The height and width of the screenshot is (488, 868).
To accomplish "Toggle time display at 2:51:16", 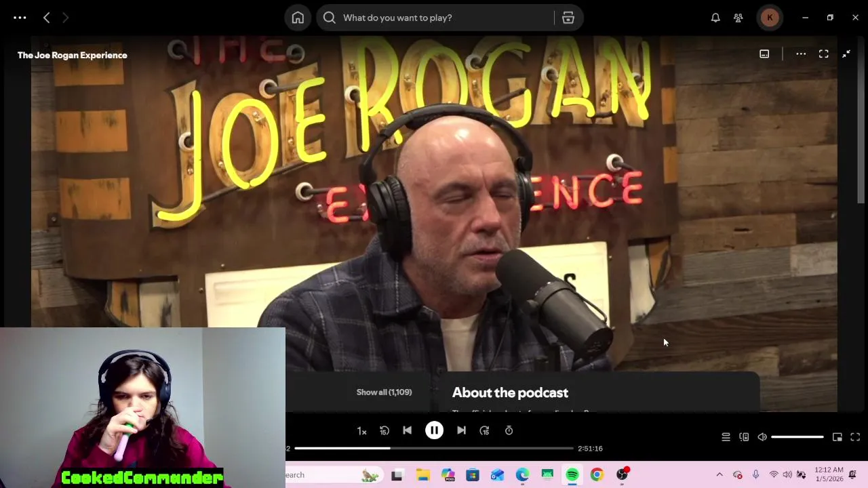I will [x=590, y=448].
